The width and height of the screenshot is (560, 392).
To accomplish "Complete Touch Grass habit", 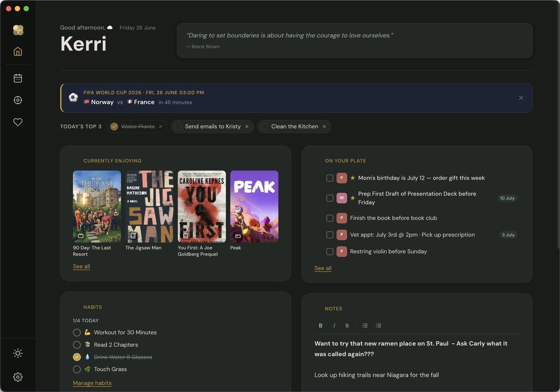I will [77, 370].
